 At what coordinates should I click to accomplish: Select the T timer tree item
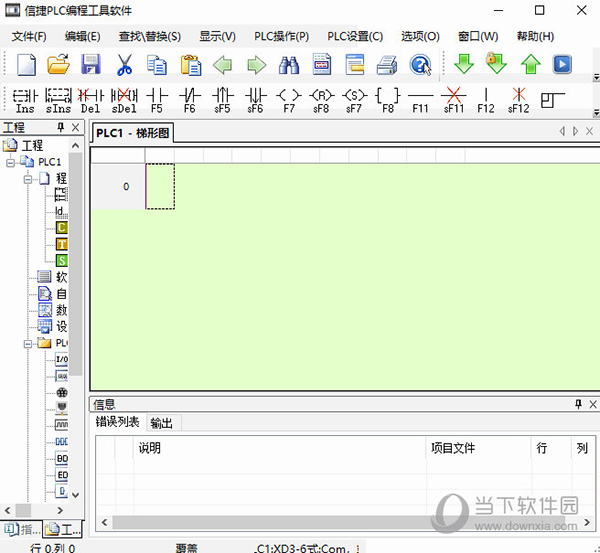tap(62, 244)
